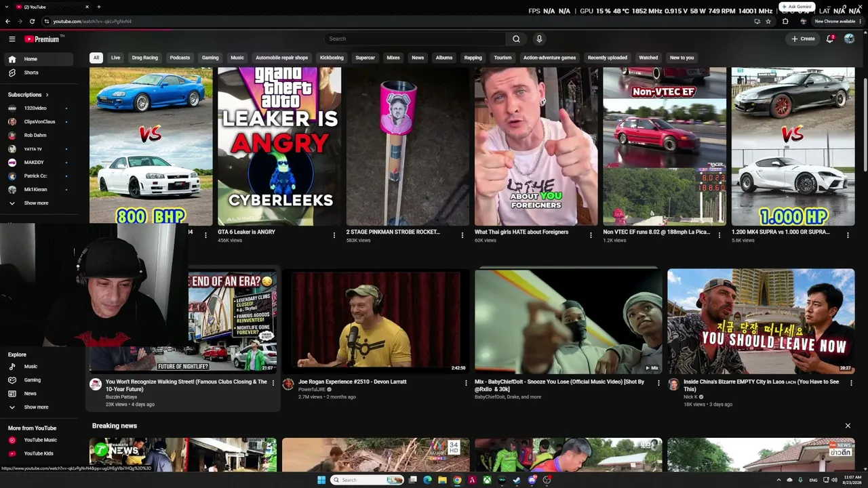
Task: Open the ClipsVonClaus channel from subscriptions
Action: [39, 121]
